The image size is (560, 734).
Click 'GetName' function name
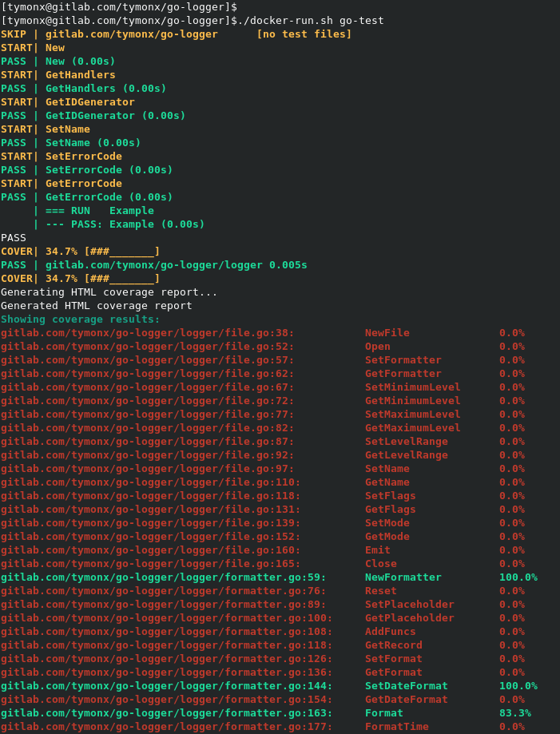pos(387,482)
